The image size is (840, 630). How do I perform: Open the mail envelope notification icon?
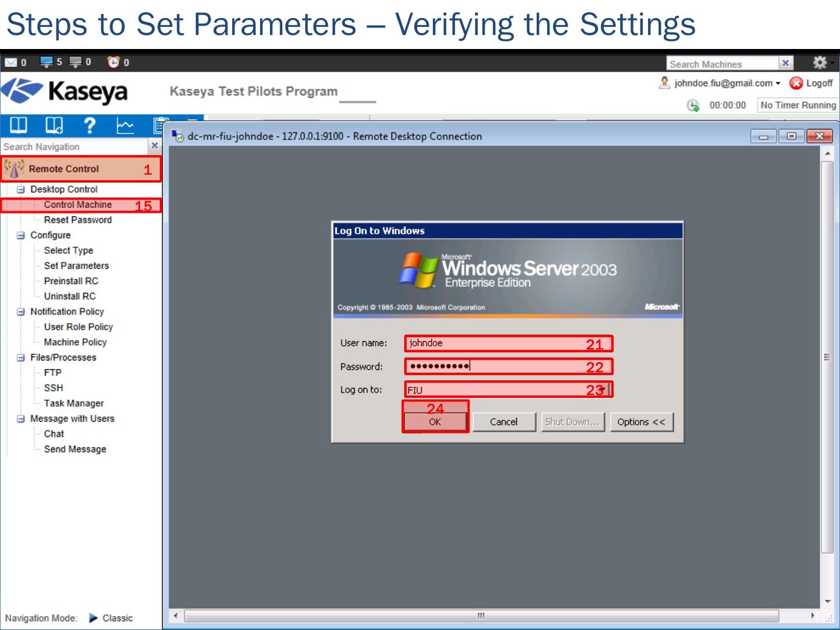click(x=10, y=62)
